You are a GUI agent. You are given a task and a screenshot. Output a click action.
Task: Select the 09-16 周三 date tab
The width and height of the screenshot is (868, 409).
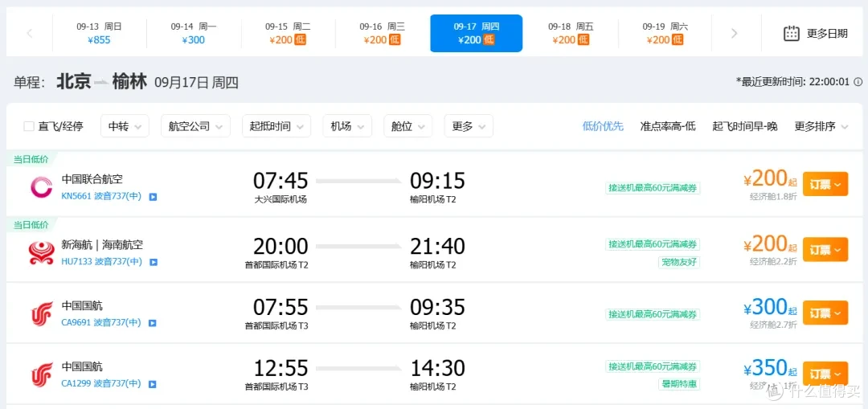point(382,33)
